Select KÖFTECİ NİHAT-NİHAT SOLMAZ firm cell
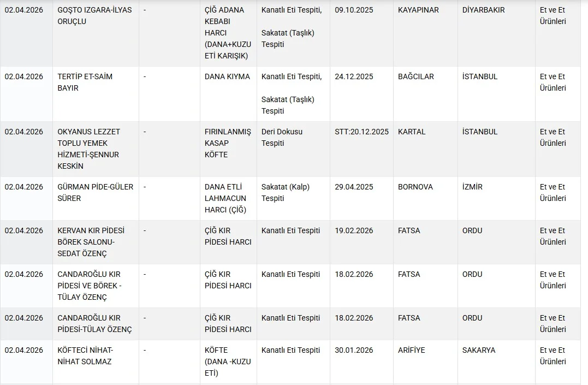The width and height of the screenshot is (588, 385). pos(85,356)
